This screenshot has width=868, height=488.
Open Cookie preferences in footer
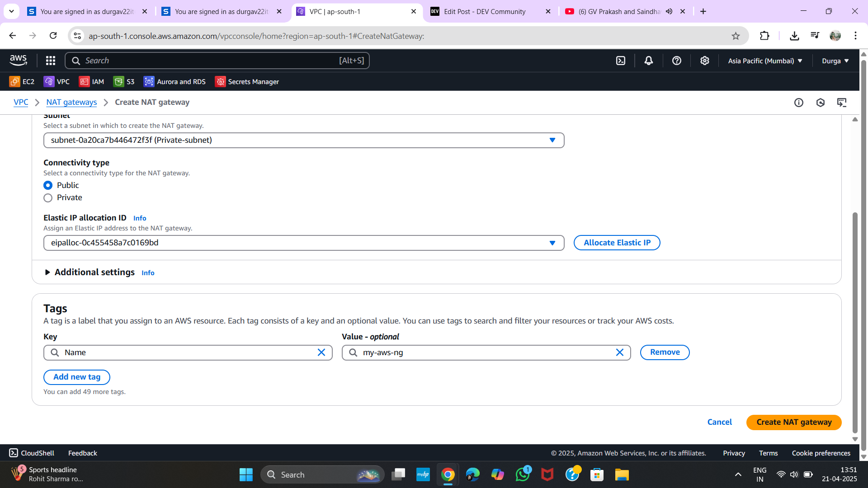point(821,453)
